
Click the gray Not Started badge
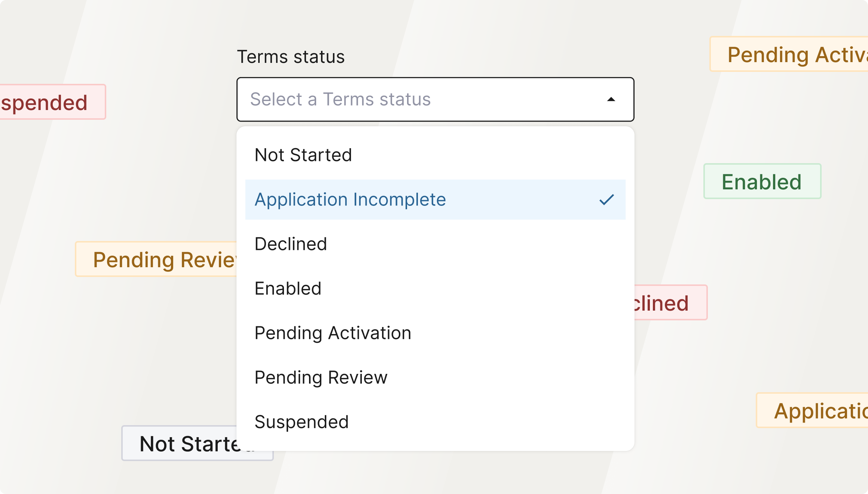179,443
